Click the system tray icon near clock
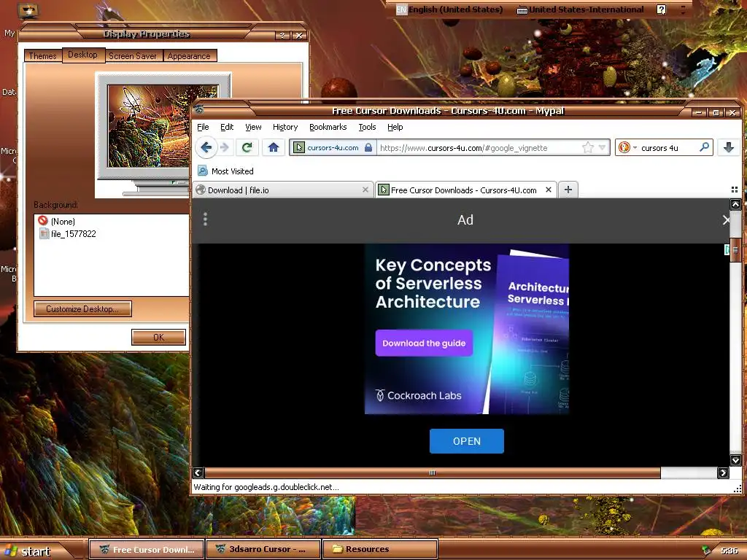The width and height of the screenshot is (747, 560). click(706, 551)
